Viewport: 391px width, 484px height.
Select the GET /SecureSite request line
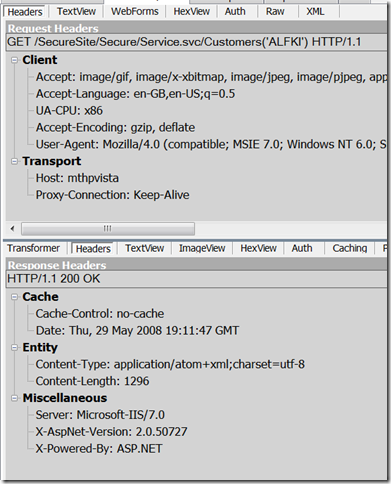pyautogui.click(x=197, y=42)
